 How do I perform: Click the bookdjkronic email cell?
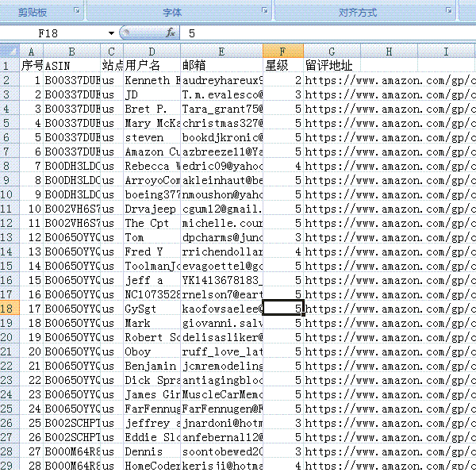coord(221,137)
